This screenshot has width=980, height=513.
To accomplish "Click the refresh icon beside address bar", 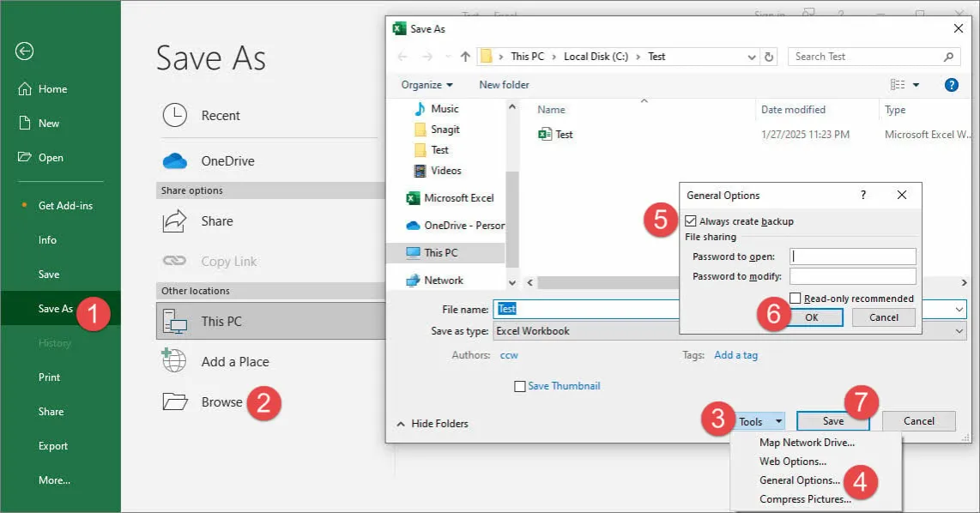I will 769,57.
